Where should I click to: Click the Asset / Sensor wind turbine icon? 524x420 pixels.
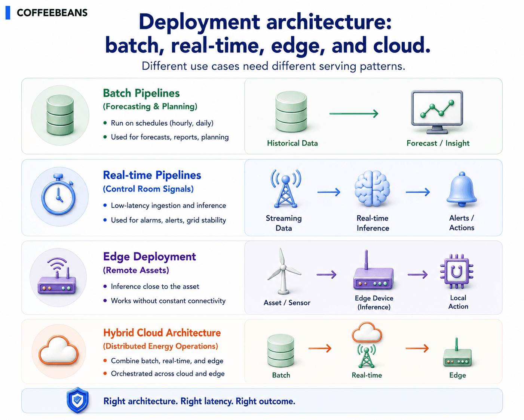pos(284,271)
